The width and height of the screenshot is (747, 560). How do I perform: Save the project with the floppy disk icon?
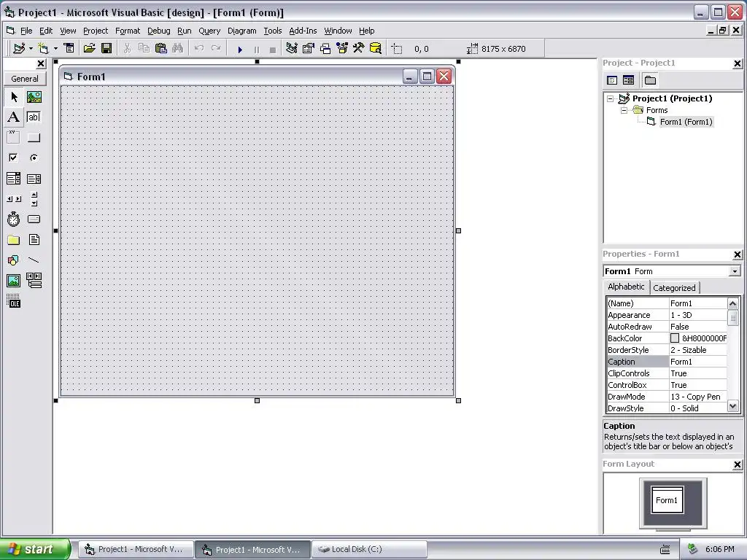[x=107, y=48]
